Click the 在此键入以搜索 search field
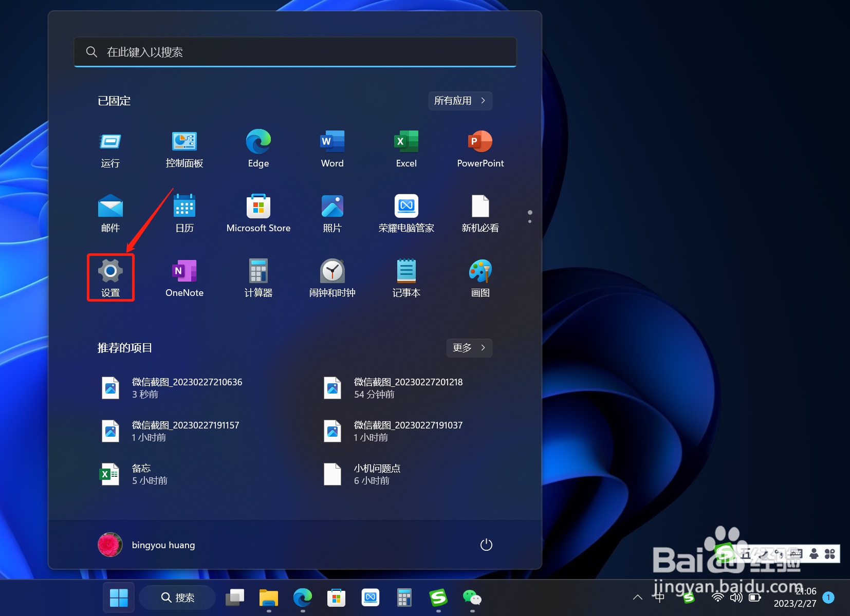The image size is (850, 616). point(295,52)
